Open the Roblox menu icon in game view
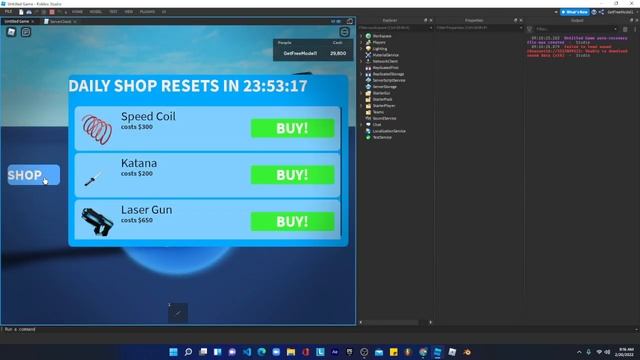The height and width of the screenshot is (360, 640). coord(11,32)
